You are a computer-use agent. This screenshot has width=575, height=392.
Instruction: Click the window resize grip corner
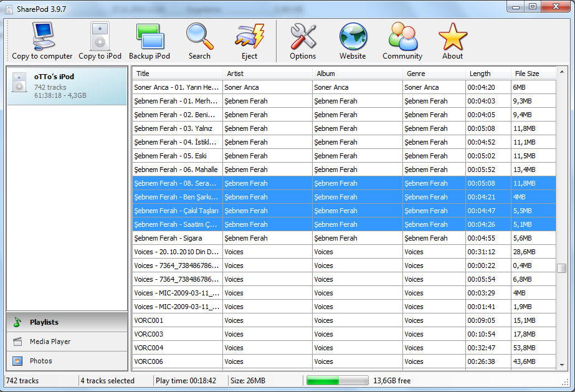[565, 382]
